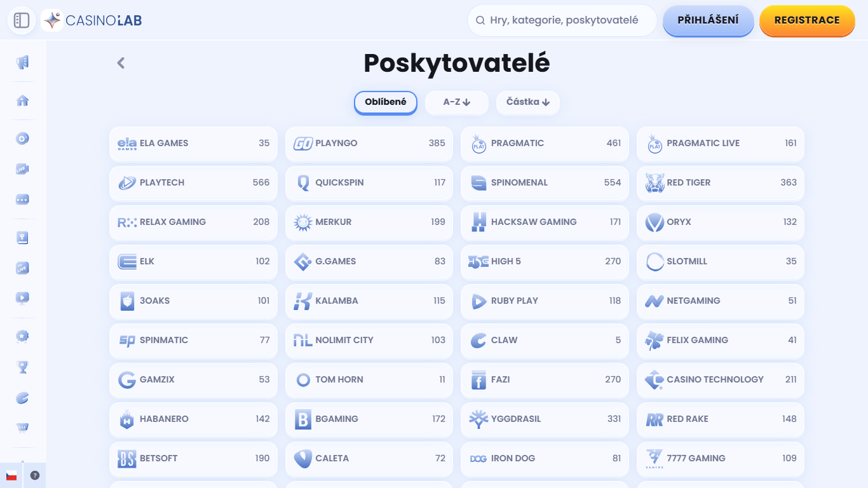This screenshot has width=868, height=488.
Task: Click the Felix Gaming clover logo icon
Action: coord(654,341)
